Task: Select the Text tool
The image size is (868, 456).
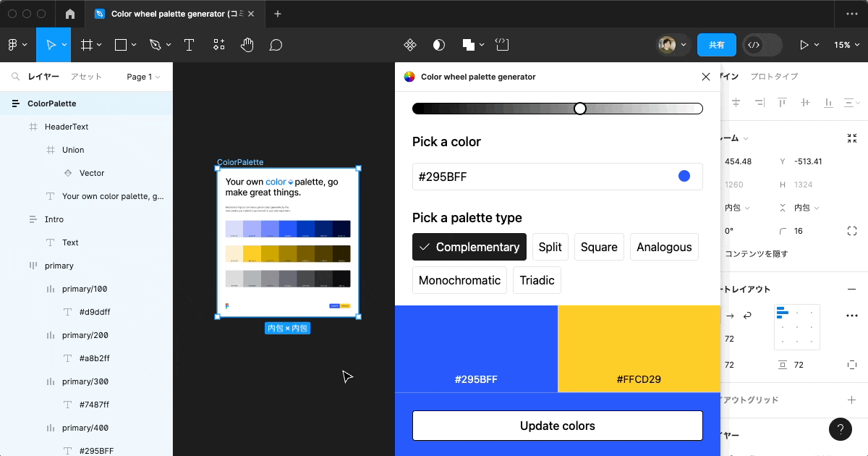Action: point(189,44)
